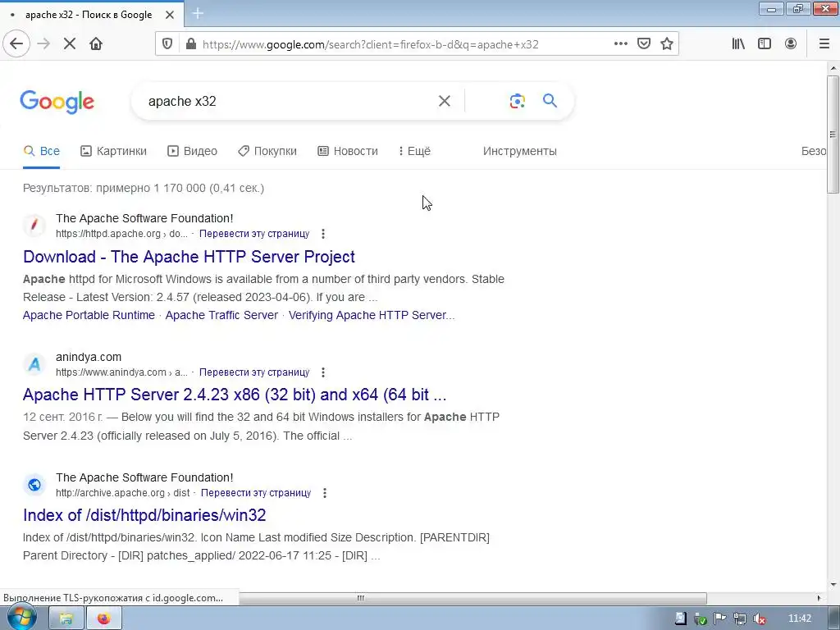840x630 pixels.
Task: Click the scroll down arrow
Action: click(x=833, y=584)
